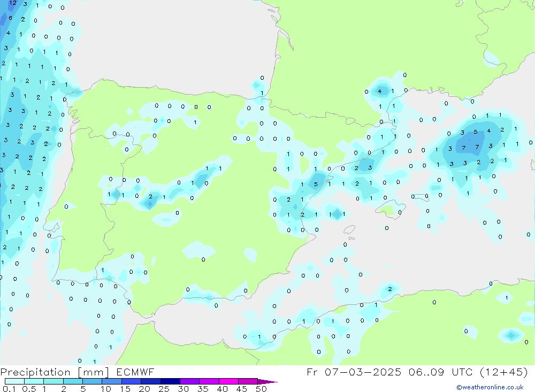The image size is (535, 392).
Task: Click the 25–30 mm legend color swatch
Action: coord(170,381)
